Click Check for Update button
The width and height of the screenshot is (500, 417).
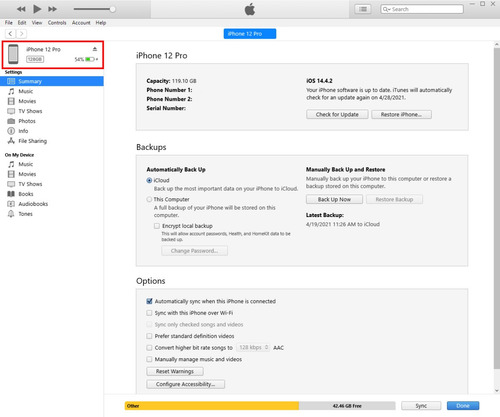click(337, 114)
